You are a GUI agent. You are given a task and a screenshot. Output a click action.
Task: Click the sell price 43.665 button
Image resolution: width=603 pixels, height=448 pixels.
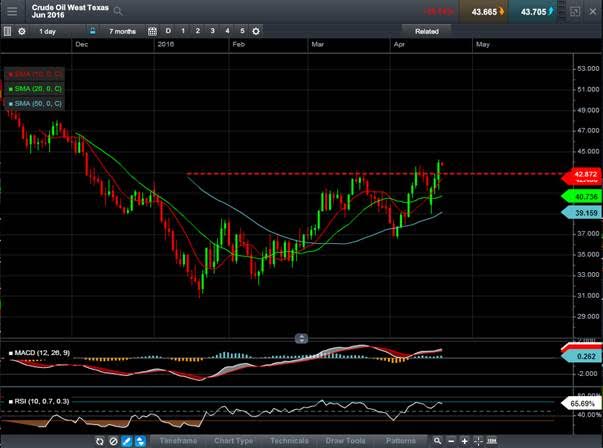(484, 12)
